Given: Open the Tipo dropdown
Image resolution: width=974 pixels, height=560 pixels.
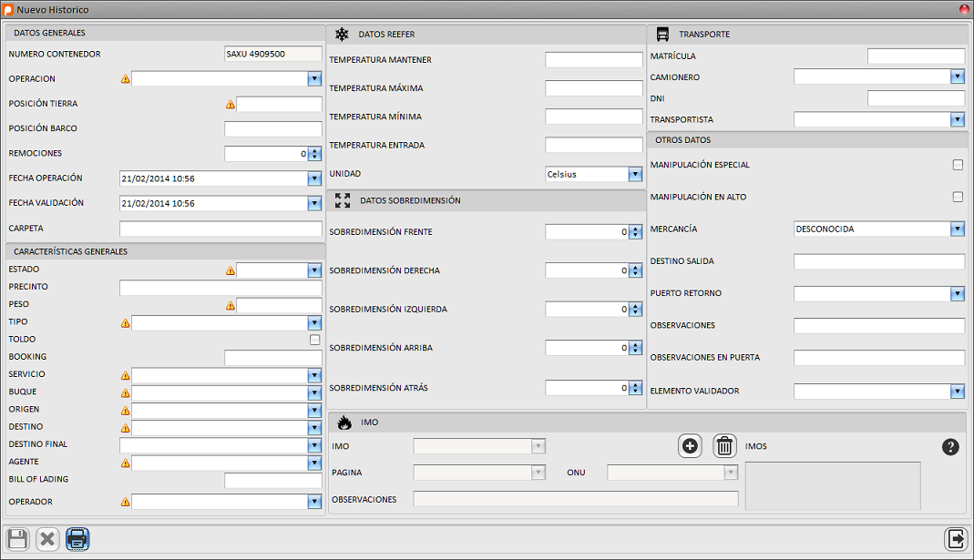Looking at the screenshot, I should pos(314,323).
